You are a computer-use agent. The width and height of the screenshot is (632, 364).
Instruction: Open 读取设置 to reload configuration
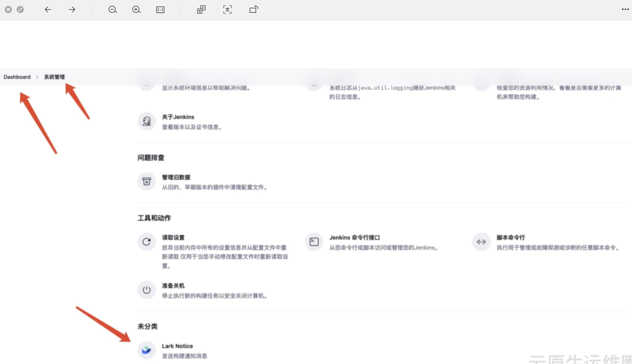173,238
